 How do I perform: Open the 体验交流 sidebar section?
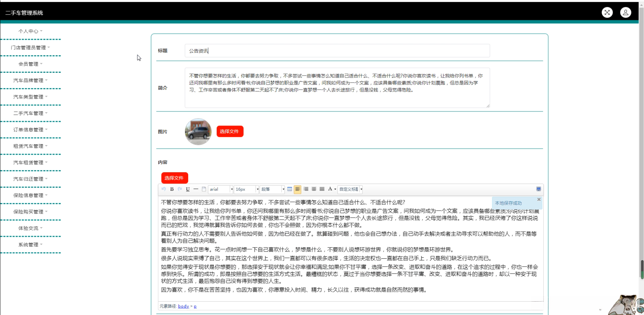31,228
